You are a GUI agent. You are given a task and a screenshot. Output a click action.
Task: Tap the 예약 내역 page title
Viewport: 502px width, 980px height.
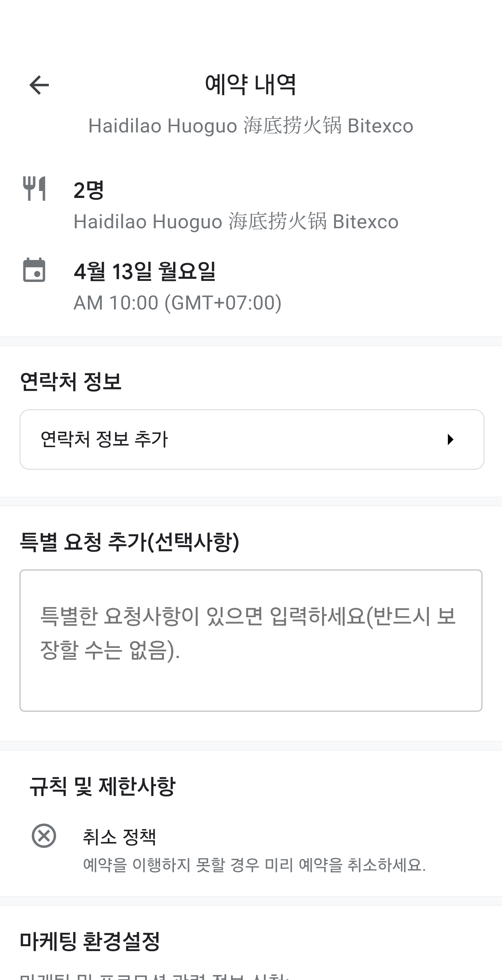250,84
